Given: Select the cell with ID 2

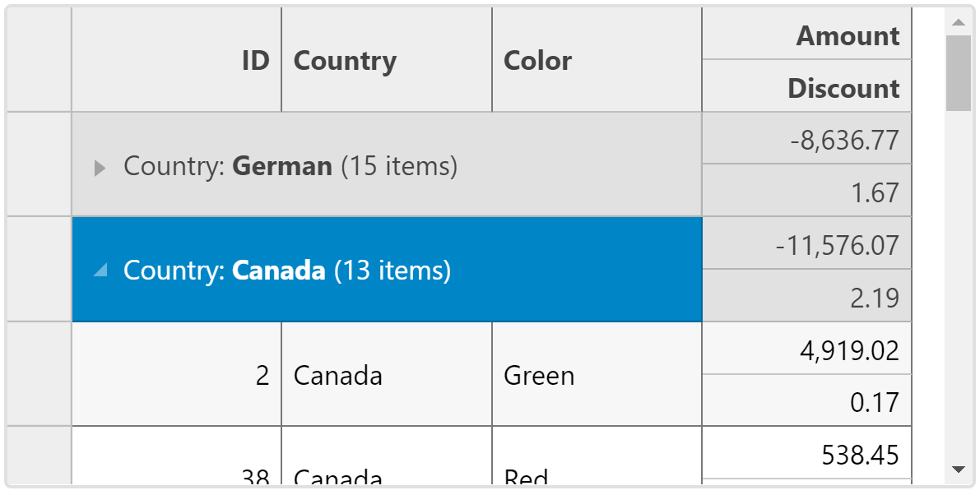Looking at the screenshot, I should (177, 374).
